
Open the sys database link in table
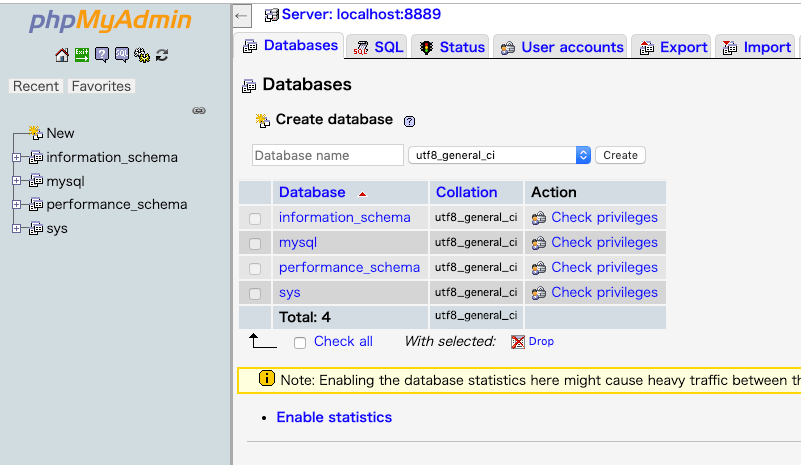290,292
